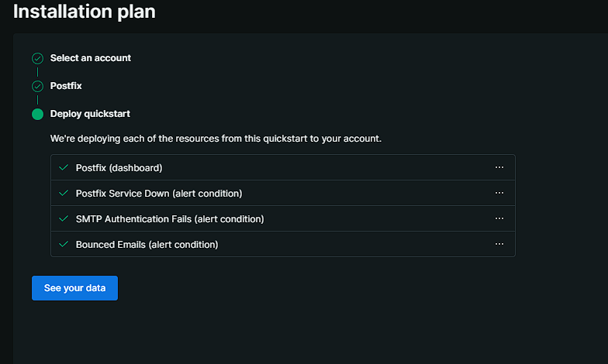The width and height of the screenshot is (608, 364).
Task: Click green checkmark beside Postfix (dashboard)
Action: coord(64,167)
